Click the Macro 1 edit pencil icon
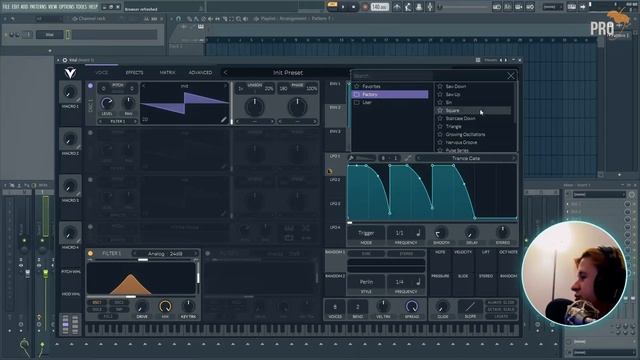This screenshot has width=640, height=360. click(78, 100)
